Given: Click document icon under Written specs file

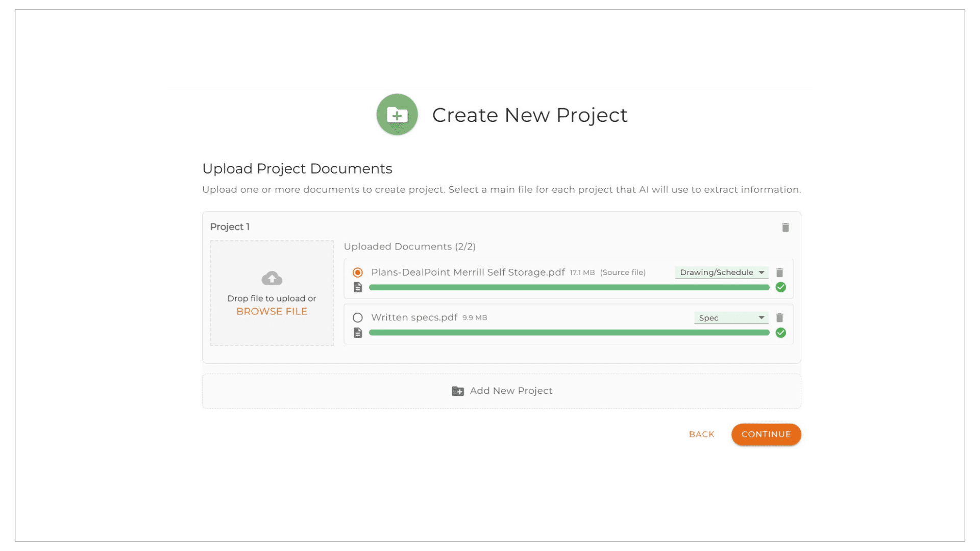Looking at the screenshot, I should [x=358, y=333].
